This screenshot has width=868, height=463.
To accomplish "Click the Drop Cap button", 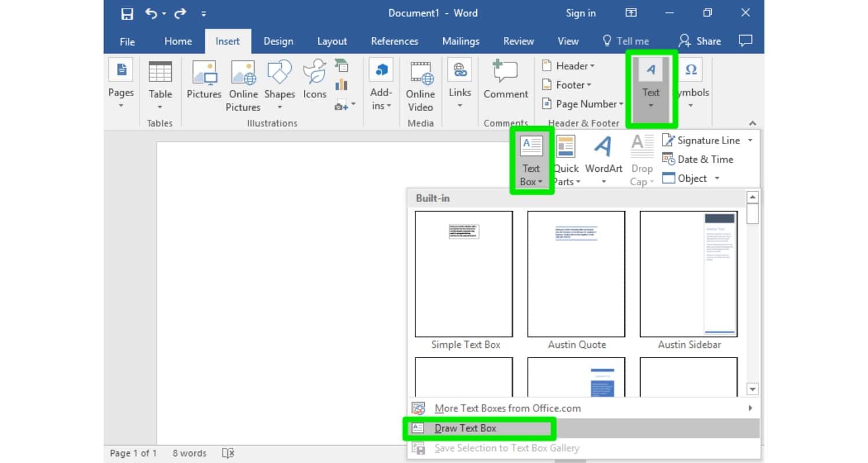I will 642,160.
